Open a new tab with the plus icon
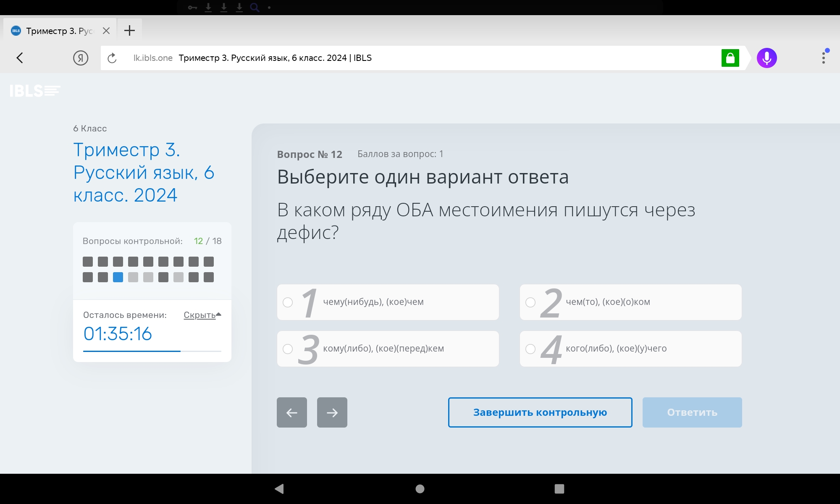 pyautogui.click(x=130, y=30)
